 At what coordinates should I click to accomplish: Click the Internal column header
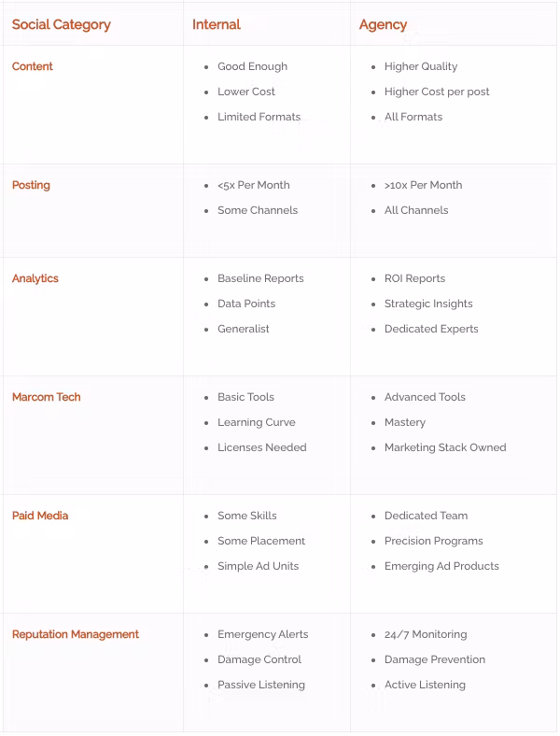[217, 24]
